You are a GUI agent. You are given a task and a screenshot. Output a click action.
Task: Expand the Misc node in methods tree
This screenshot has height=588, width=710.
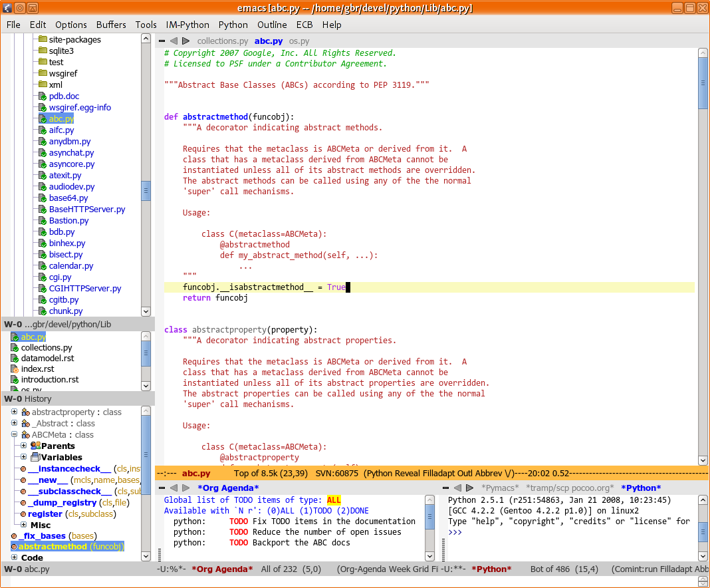click(x=23, y=525)
